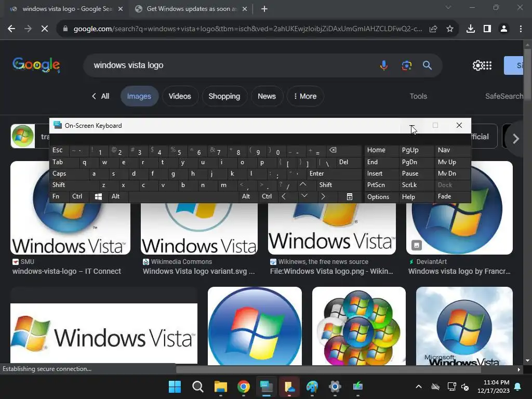Viewport: 532px width, 399px height.
Task: Open Windows vista logo by DeviantArt link
Action: tap(459, 271)
